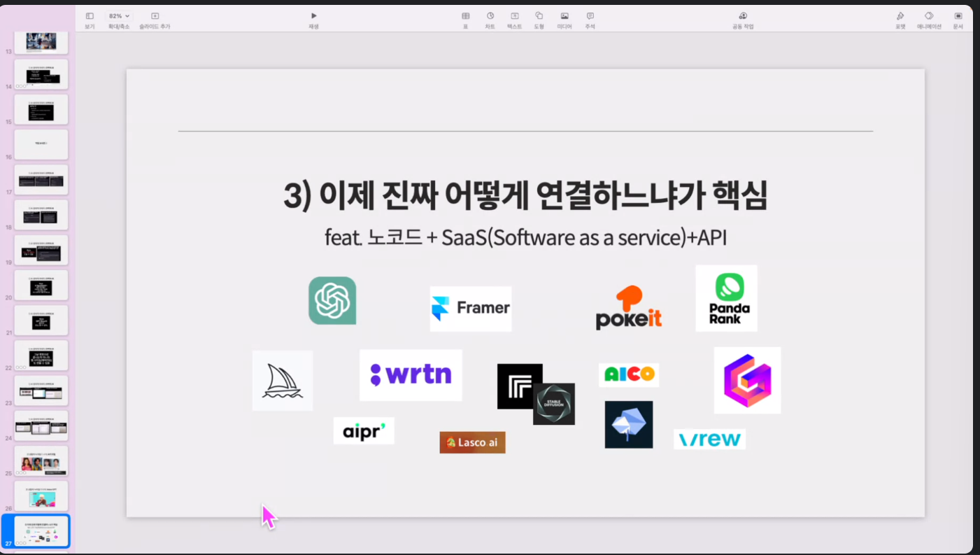Select the pokeit logo on the slide
The height and width of the screenshot is (555, 980).
[x=629, y=307]
